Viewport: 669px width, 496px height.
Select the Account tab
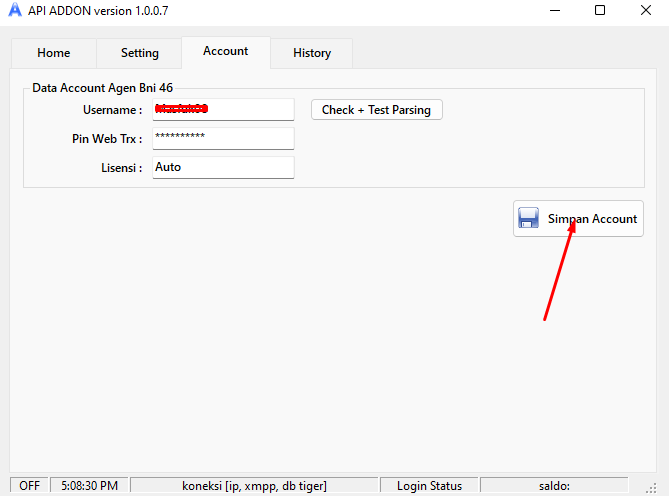coord(225,51)
